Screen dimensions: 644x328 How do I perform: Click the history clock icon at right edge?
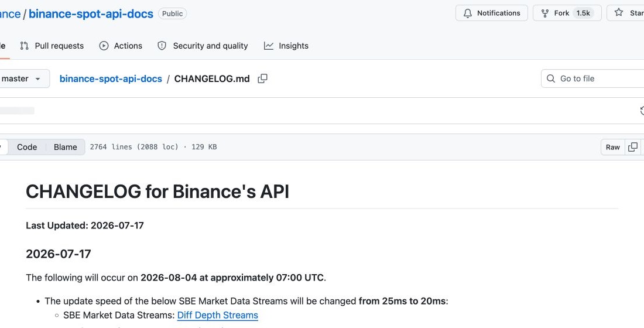point(642,111)
